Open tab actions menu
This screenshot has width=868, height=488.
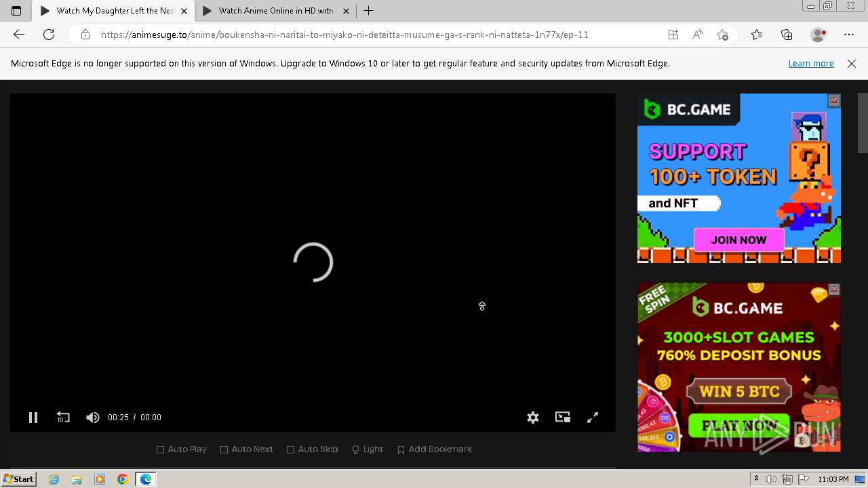16,11
